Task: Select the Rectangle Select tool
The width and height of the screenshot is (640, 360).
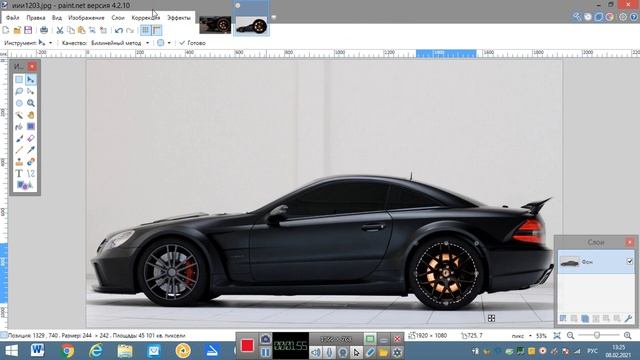Action: 19,80
